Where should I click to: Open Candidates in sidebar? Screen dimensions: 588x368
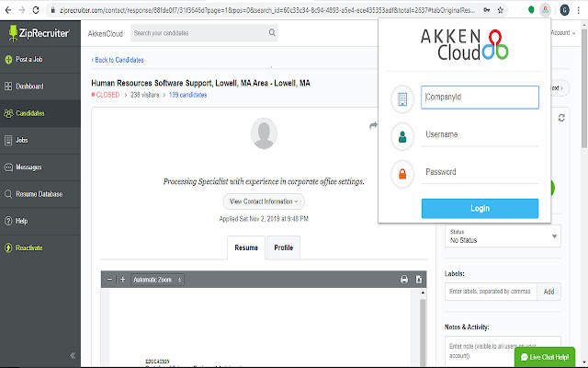click(x=40, y=113)
